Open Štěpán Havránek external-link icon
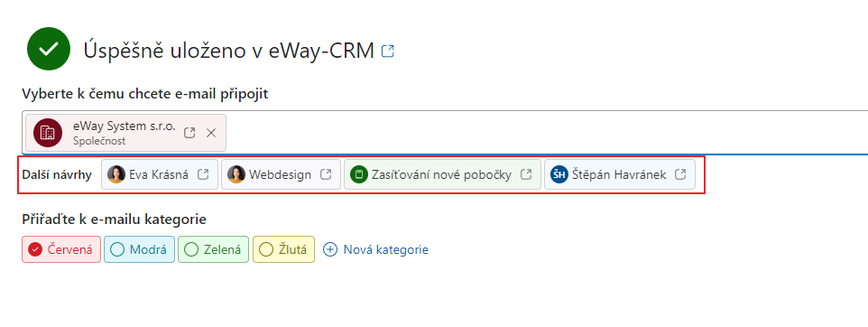 (x=681, y=174)
